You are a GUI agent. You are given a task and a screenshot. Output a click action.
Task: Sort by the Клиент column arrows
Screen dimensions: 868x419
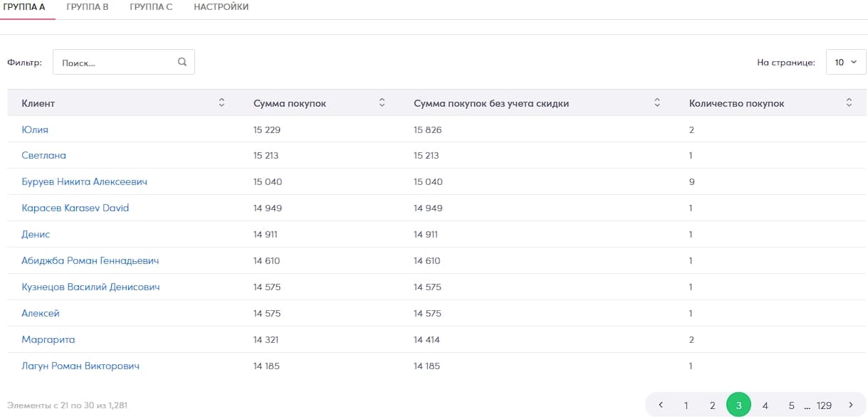[221, 103]
